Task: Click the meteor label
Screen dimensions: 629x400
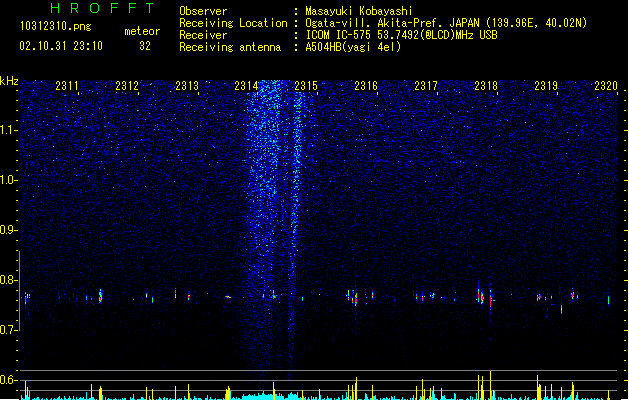Action: 142,31
